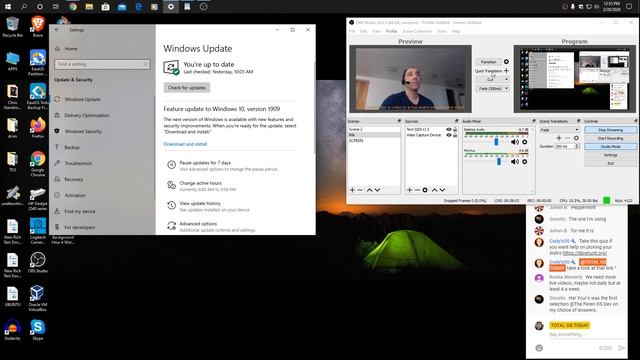Open the Skype desktop shortcut

coord(38,330)
